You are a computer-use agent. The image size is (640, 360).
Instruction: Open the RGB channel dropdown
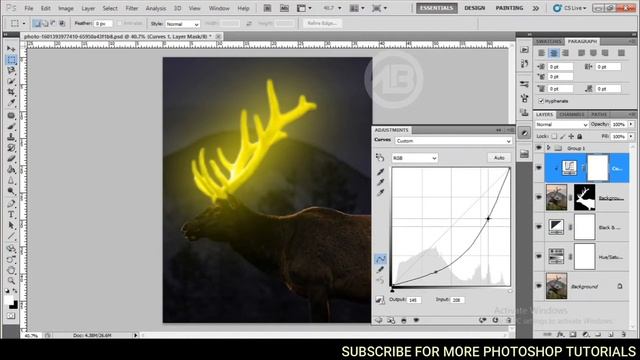[x=415, y=158]
